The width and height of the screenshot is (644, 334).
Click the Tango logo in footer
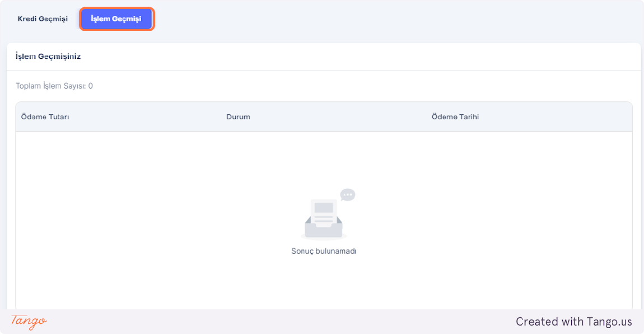click(x=29, y=322)
